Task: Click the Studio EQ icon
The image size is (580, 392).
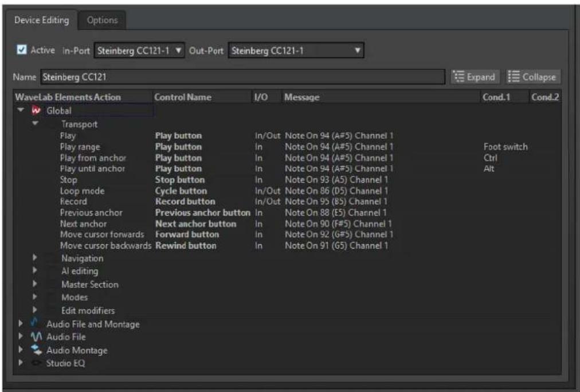Action: 36,363
